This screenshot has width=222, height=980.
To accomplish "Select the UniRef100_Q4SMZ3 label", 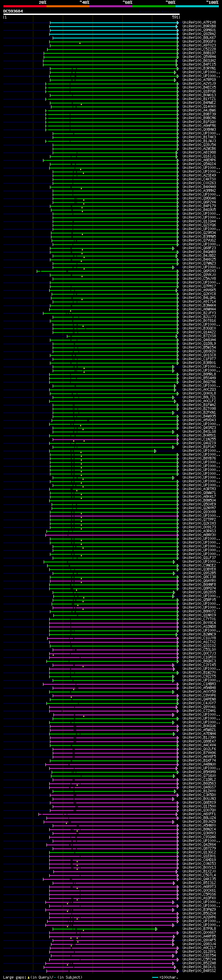I will click(x=199, y=428).
